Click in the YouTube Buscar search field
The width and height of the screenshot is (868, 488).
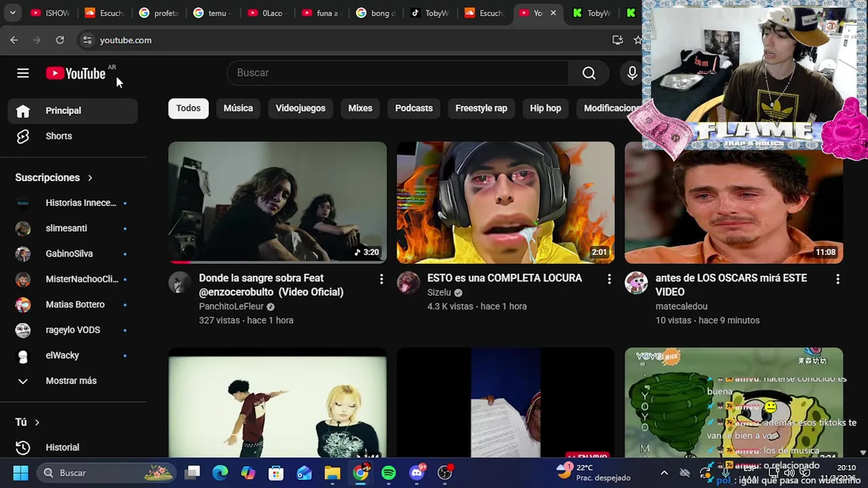[397, 73]
